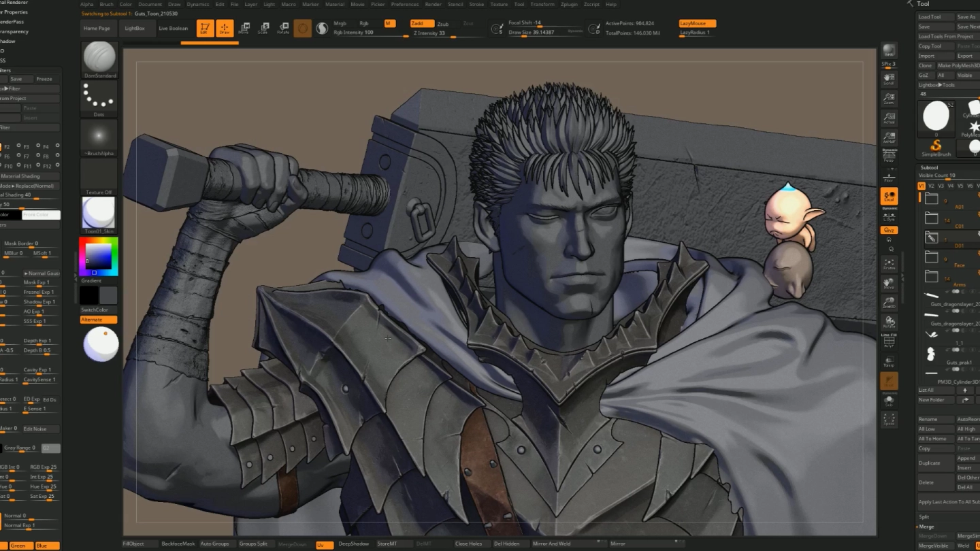Select the Scale gizmo tool
Image resolution: width=980 pixels, height=551 pixels.
coord(263,29)
